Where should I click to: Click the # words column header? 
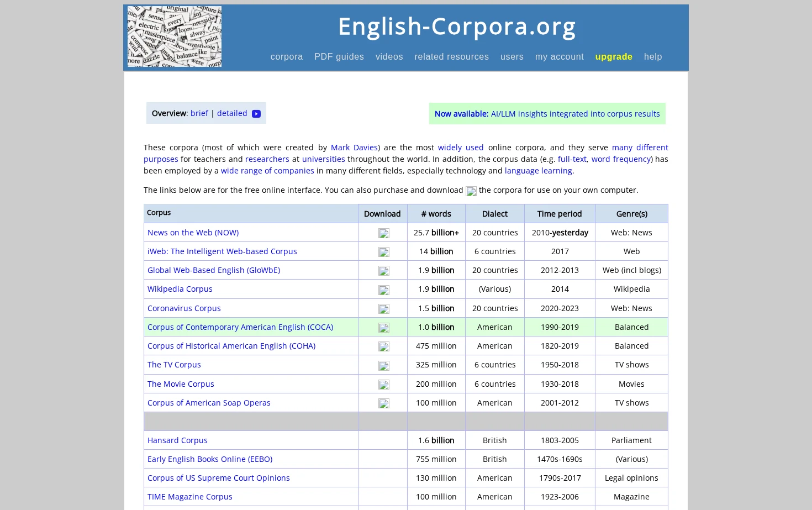click(436, 214)
